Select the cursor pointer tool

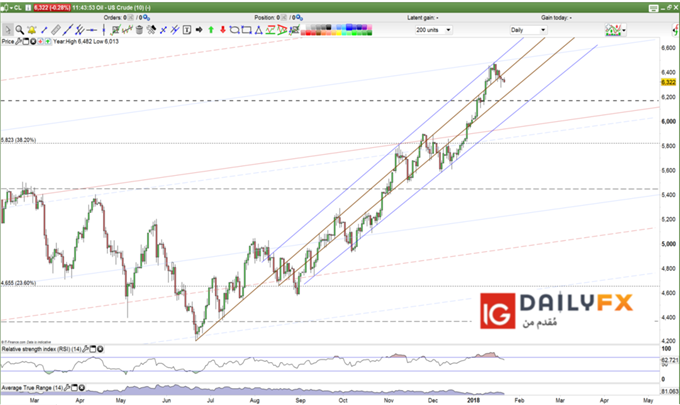click(x=7, y=30)
